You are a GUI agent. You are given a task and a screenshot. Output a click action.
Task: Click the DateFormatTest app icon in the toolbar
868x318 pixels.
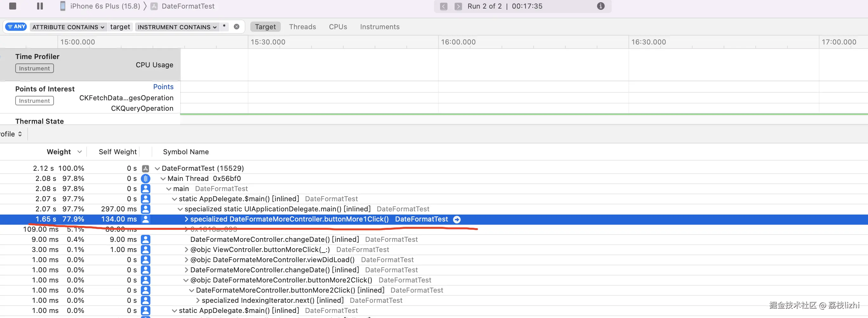(154, 6)
